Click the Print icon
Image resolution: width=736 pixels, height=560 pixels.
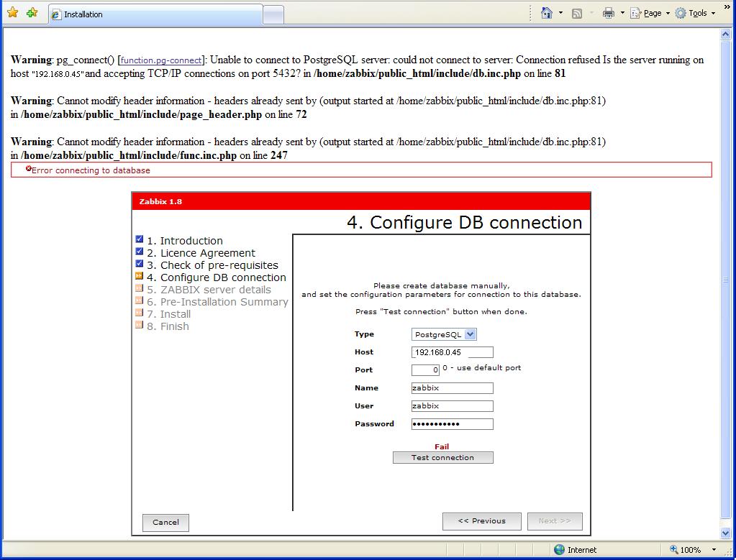pos(609,13)
